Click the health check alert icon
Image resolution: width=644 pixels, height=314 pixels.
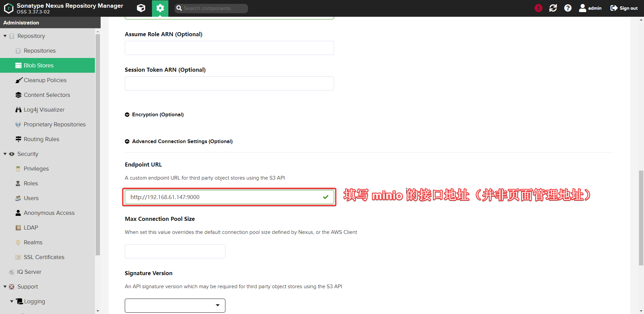pyautogui.click(x=538, y=8)
